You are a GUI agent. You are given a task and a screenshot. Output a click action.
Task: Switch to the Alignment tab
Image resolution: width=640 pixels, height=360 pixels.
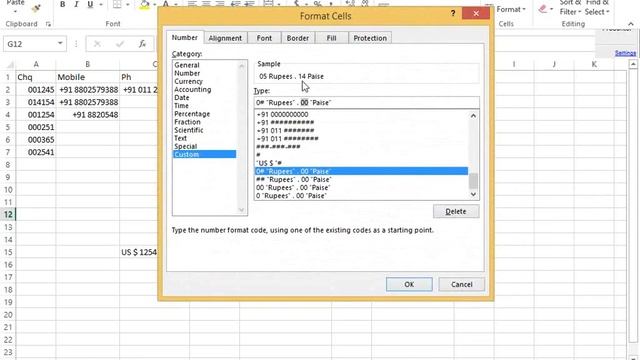pyautogui.click(x=225, y=38)
